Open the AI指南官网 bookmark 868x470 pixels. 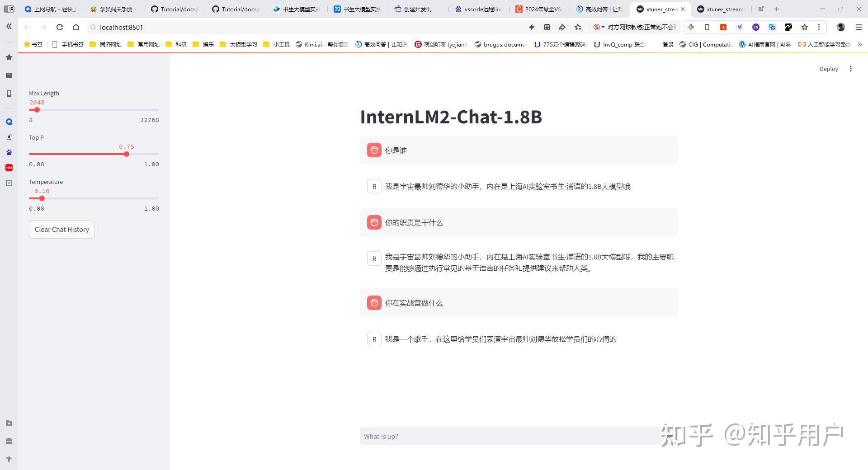pyautogui.click(x=765, y=44)
